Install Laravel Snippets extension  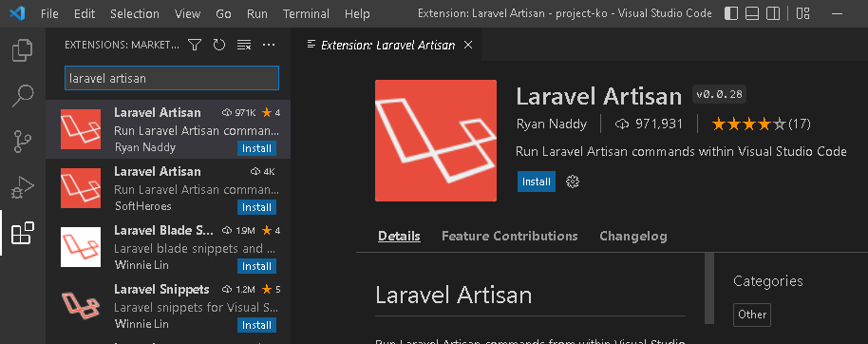click(x=256, y=325)
